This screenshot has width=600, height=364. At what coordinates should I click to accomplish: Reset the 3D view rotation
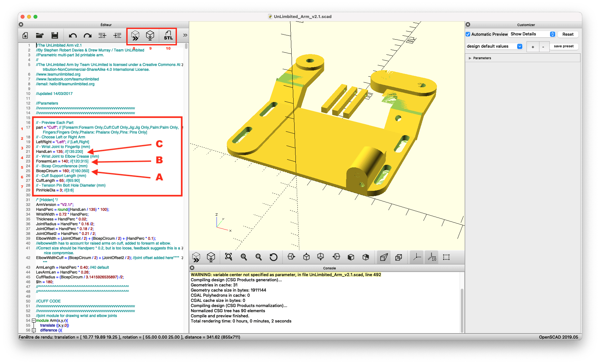(x=274, y=257)
